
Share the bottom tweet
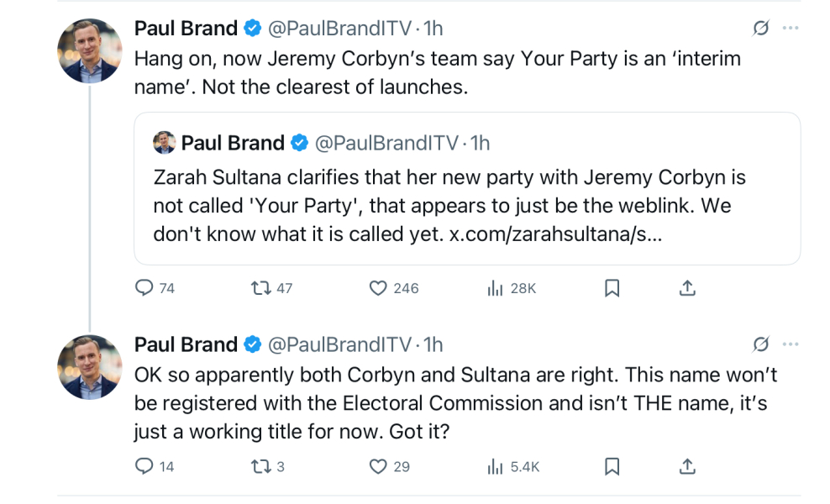click(x=686, y=465)
